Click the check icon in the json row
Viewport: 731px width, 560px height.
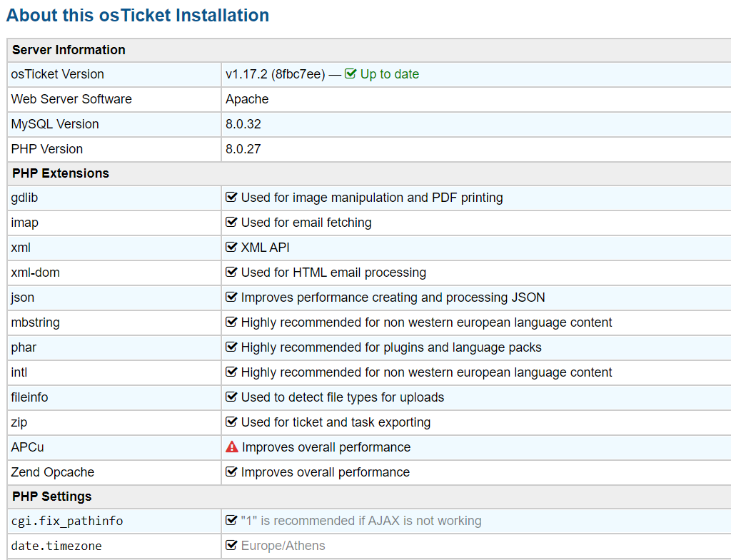pyautogui.click(x=231, y=297)
